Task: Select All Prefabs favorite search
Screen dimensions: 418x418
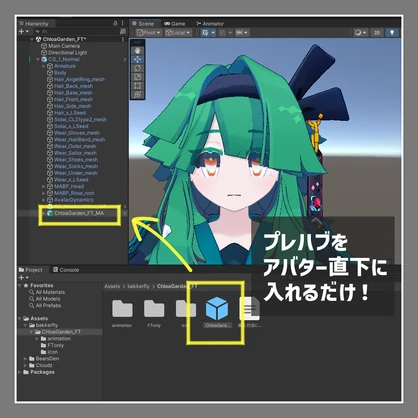Action: pyautogui.click(x=45, y=305)
